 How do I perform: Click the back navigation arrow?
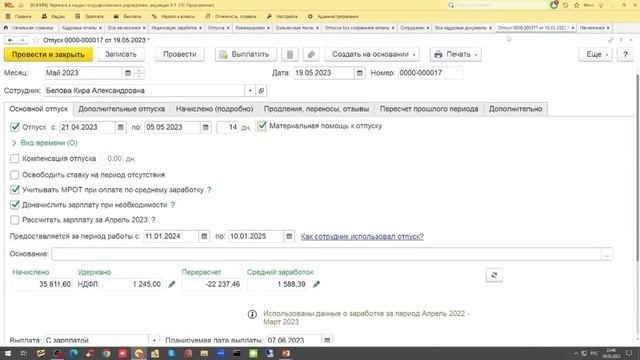point(10,40)
